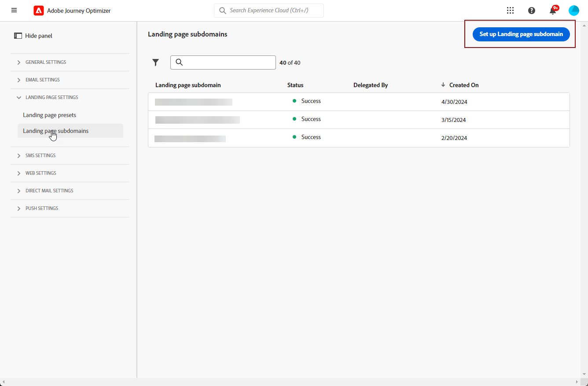
Task: Click the Hide panel icon
Action: [18, 36]
